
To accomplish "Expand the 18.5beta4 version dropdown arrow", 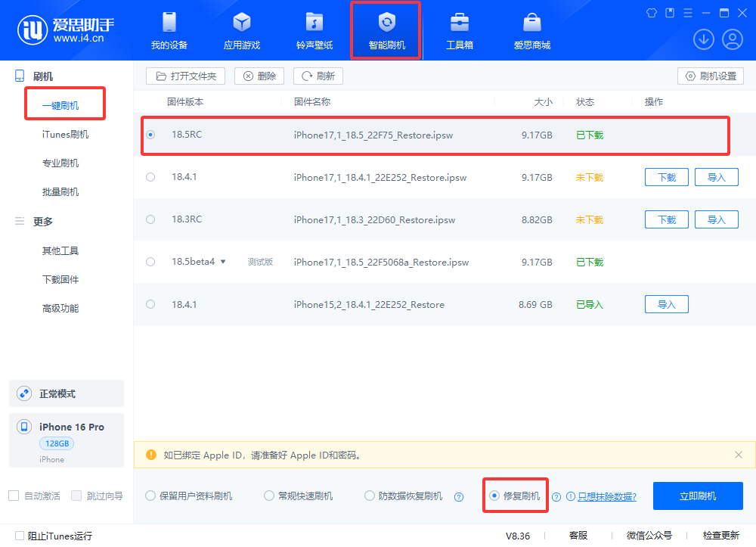I will 223,262.
